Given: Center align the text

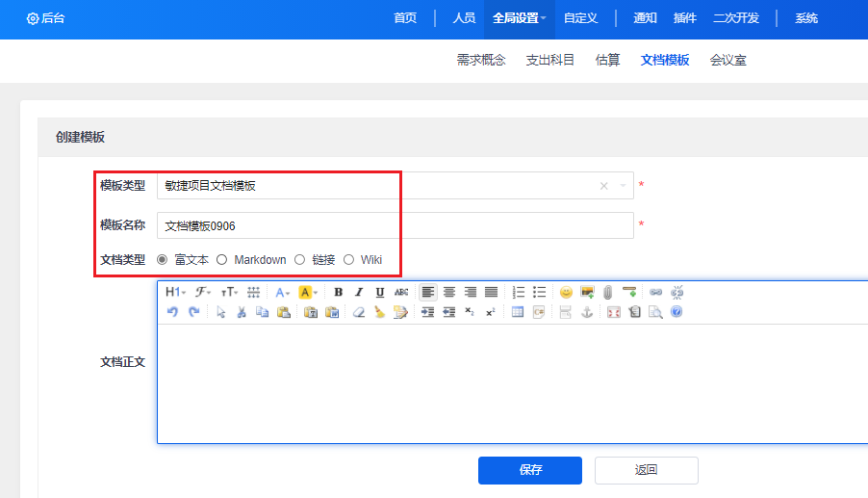Looking at the screenshot, I should pyautogui.click(x=449, y=292).
